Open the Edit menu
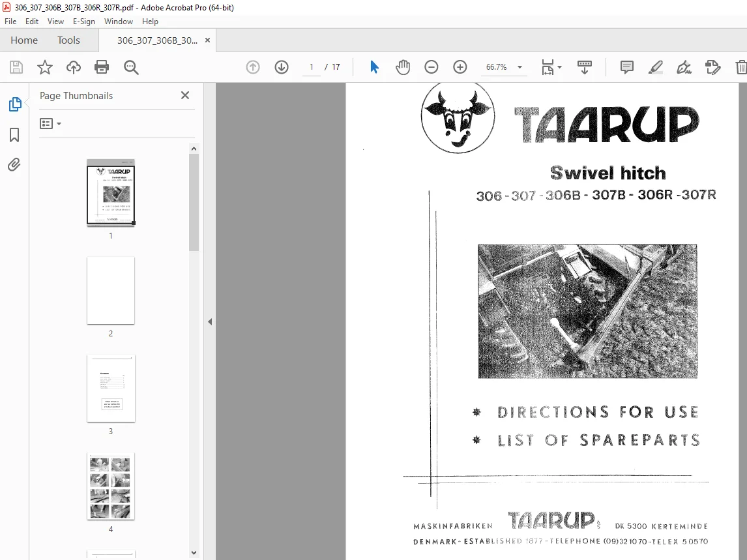The image size is (747, 560). [x=32, y=22]
